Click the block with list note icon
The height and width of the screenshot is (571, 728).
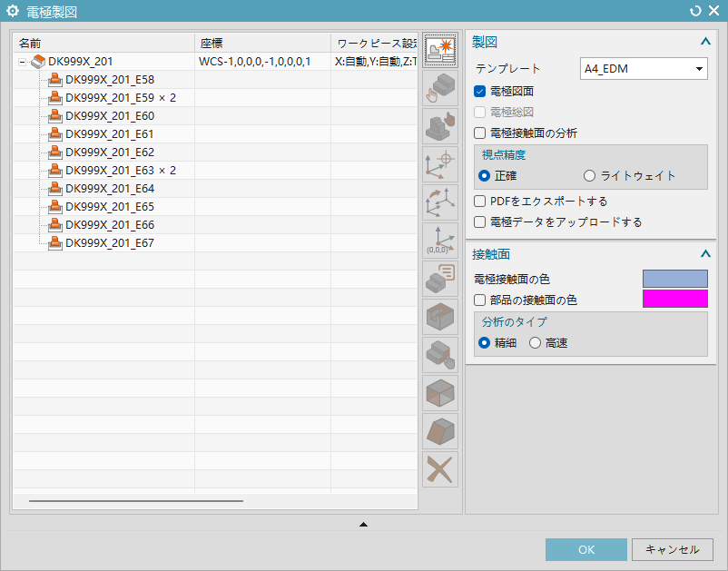[x=440, y=279]
